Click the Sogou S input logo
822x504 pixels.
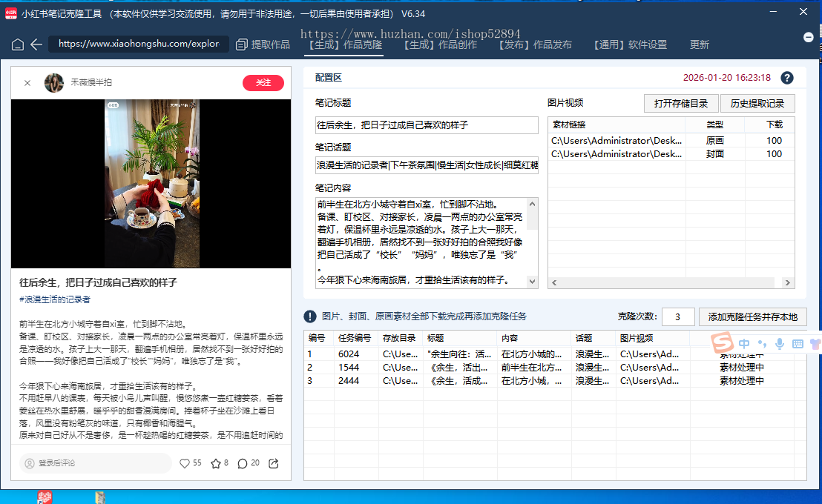[x=722, y=342]
